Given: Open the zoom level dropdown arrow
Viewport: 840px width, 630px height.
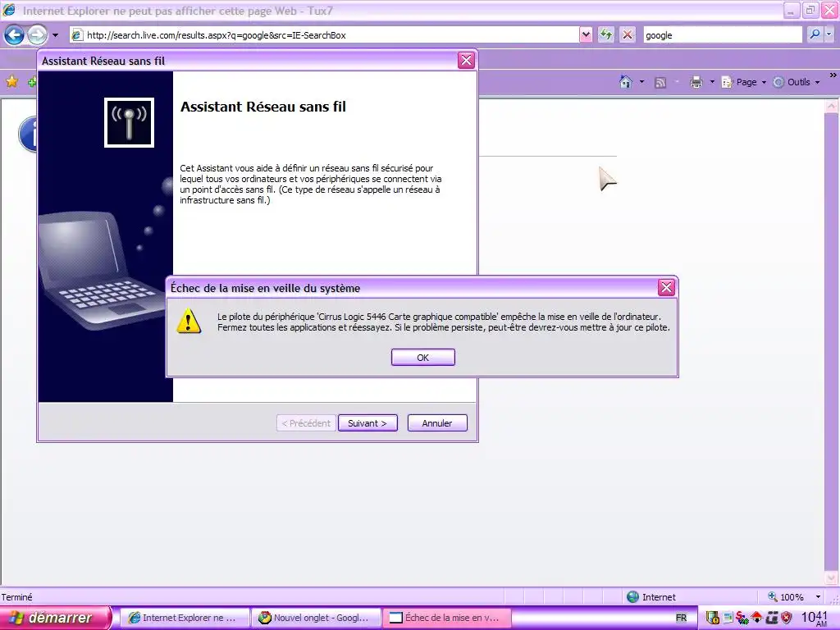Looking at the screenshot, I should tap(818, 597).
